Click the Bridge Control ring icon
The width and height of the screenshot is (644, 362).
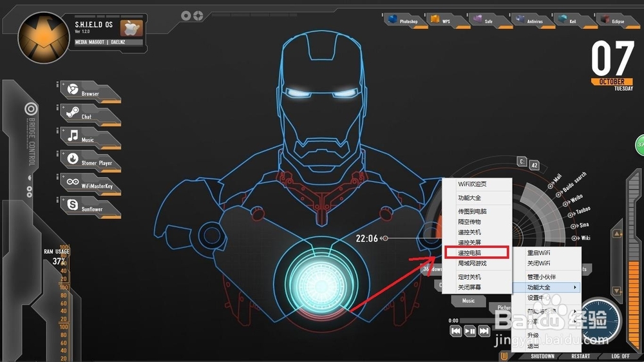pyautogui.click(x=31, y=109)
